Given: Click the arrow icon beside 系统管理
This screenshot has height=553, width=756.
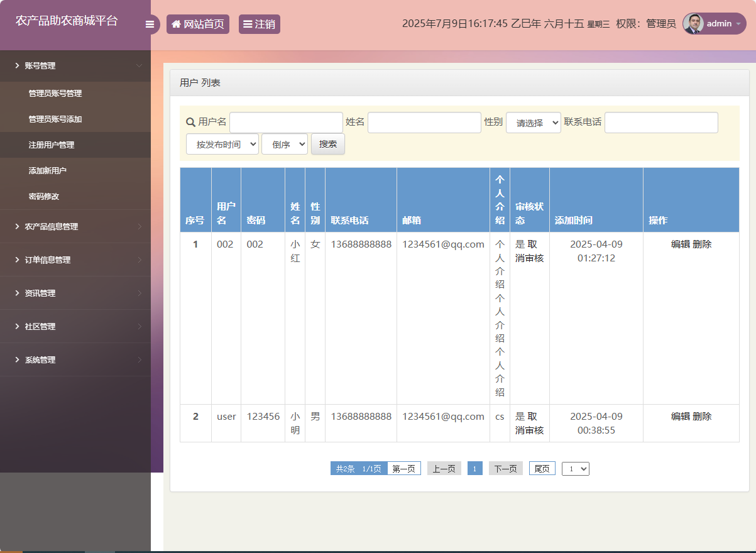Looking at the screenshot, I should point(18,359).
